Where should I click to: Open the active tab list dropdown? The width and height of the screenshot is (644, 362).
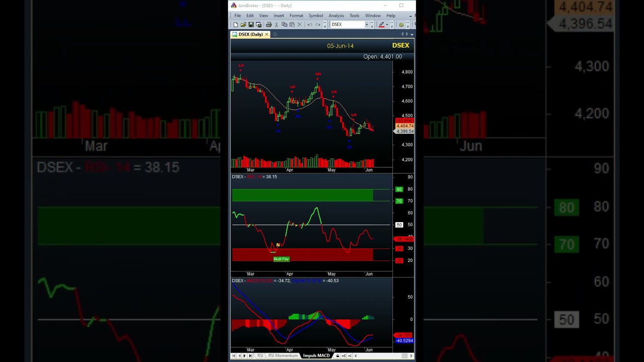412,34
